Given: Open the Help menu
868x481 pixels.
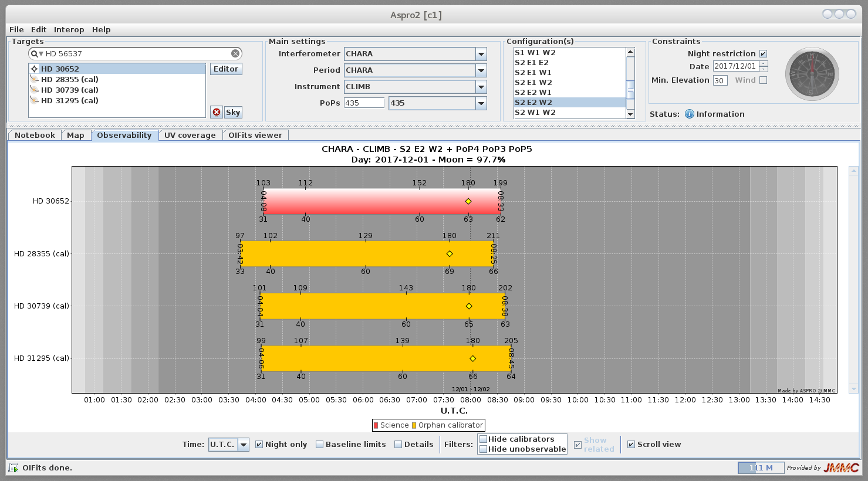Looking at the screenshot, I should pos(101,29).
